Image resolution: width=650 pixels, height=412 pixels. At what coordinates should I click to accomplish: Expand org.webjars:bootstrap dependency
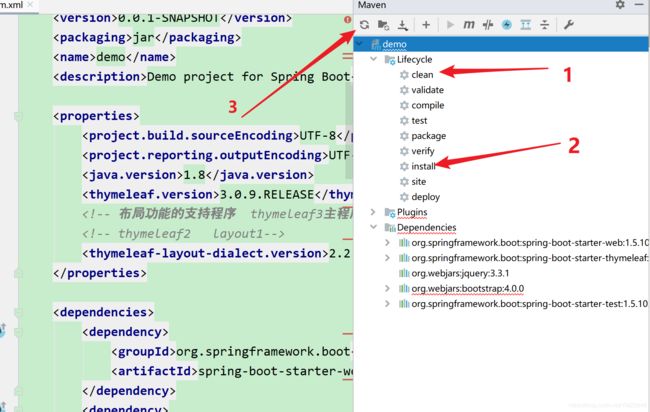coord(387,288)
